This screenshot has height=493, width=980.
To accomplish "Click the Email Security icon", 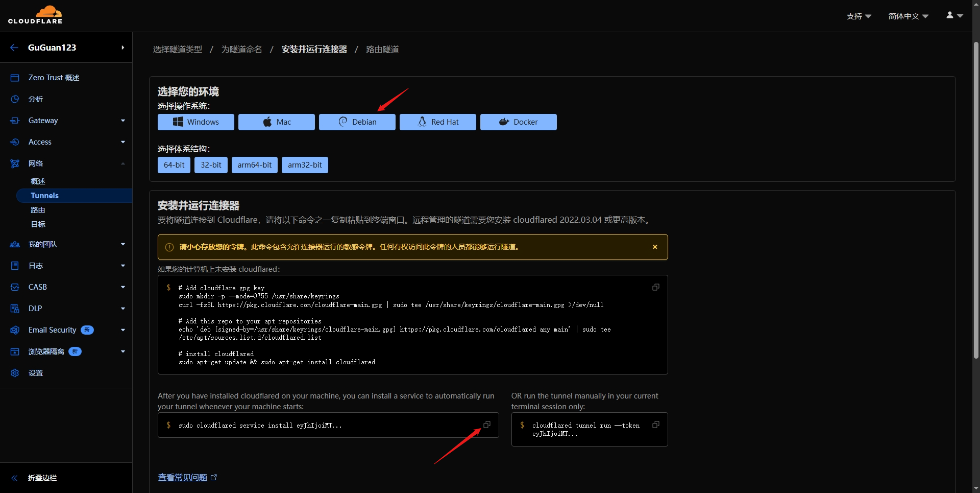I will coord(15,330).
